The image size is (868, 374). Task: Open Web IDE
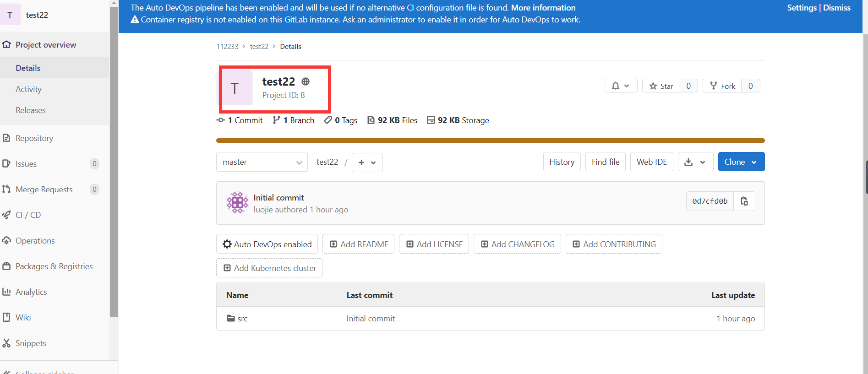pyautogui.click(x=651, y=162)
